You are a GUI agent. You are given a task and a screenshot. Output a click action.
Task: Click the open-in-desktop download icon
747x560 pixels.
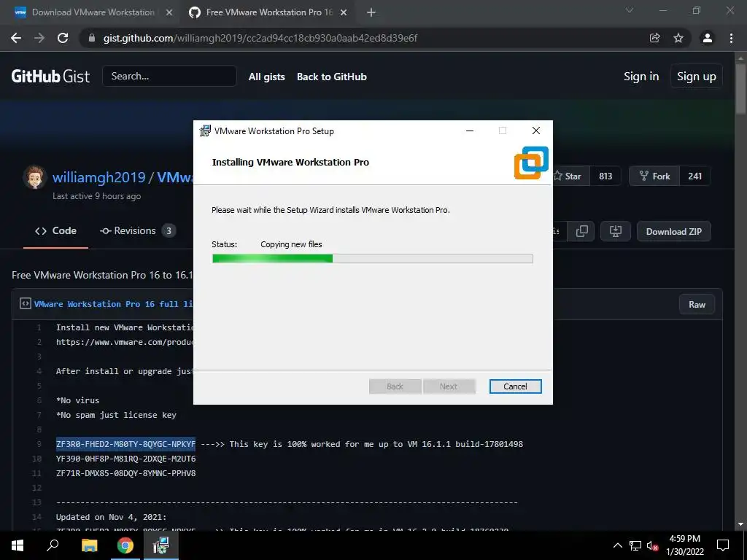pyautogui.click(x=616, y=231)
